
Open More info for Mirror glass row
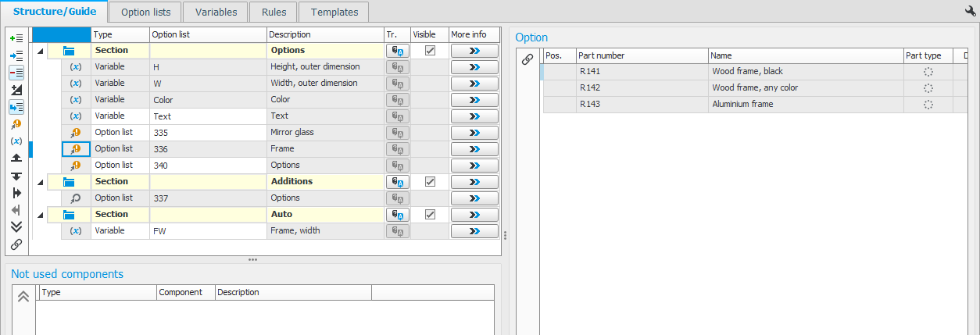pos(474,133)
